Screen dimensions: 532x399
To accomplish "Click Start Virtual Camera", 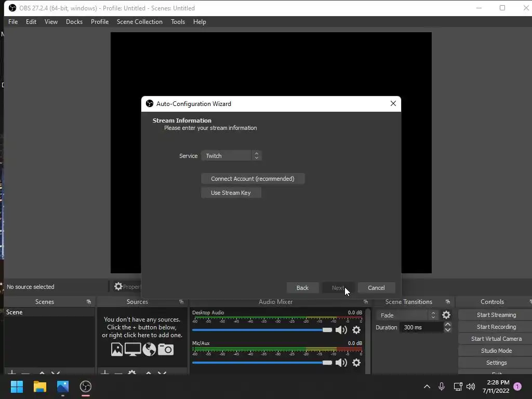I will [496, 339].
